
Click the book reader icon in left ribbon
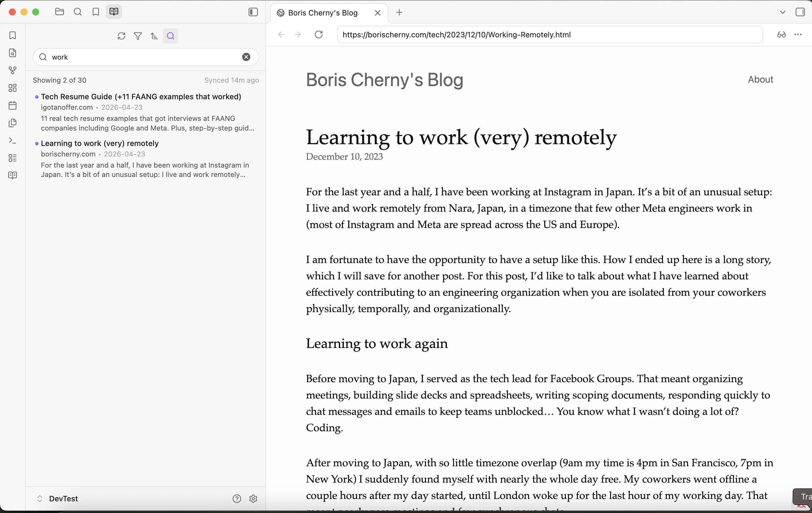click(x=13, y=175)
